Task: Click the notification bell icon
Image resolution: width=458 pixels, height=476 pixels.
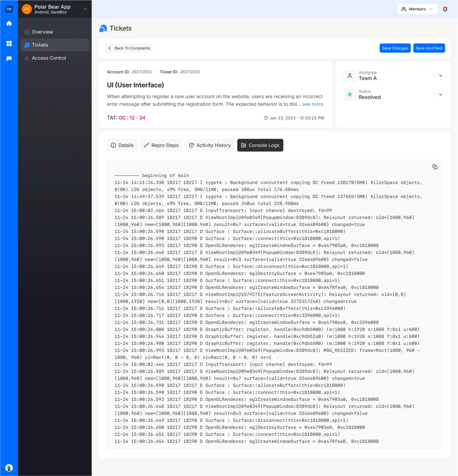Action: tap(445, 9)
